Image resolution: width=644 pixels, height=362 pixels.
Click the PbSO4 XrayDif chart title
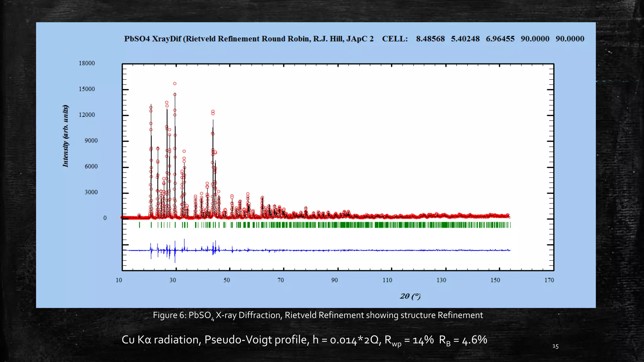pos(248,39)
